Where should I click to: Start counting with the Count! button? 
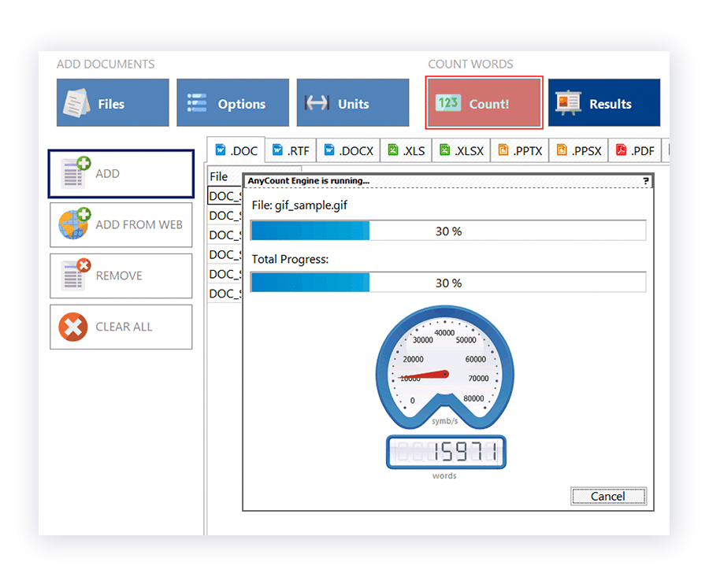pyautogui.click(x=484, y=103)
